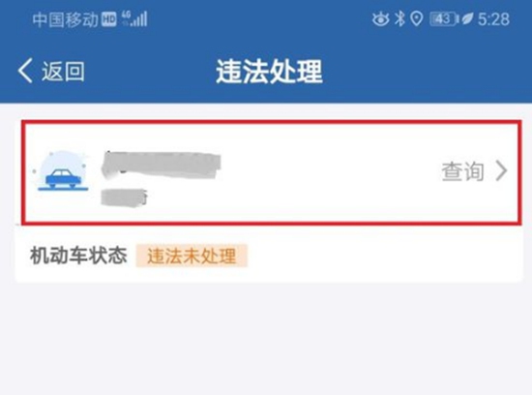Tap the Bluetooth status bar icon
Viewport: 532px width, 395px height.
[x=399, y=18]
